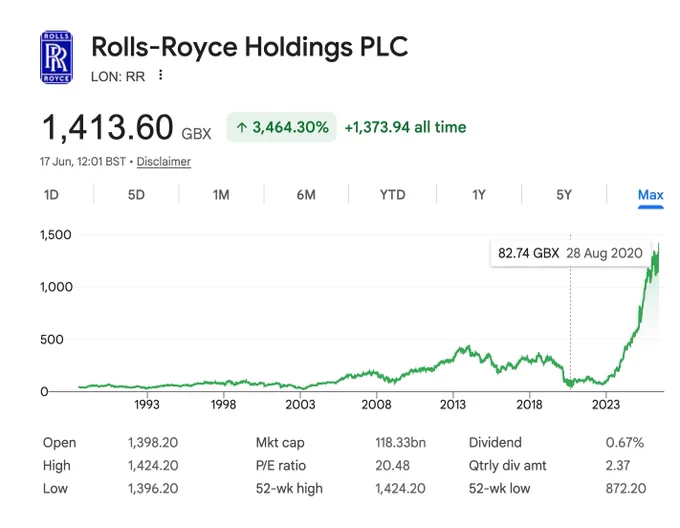Switch to the 1M chart range
680x528 pixels.
click(x=221, y=195)
